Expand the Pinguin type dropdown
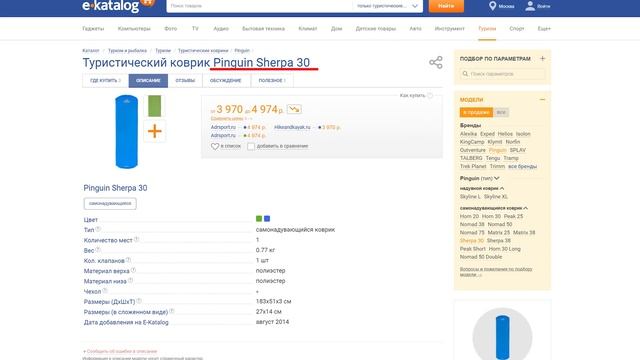Screen dimensions: 640x360 click(497, 178)
